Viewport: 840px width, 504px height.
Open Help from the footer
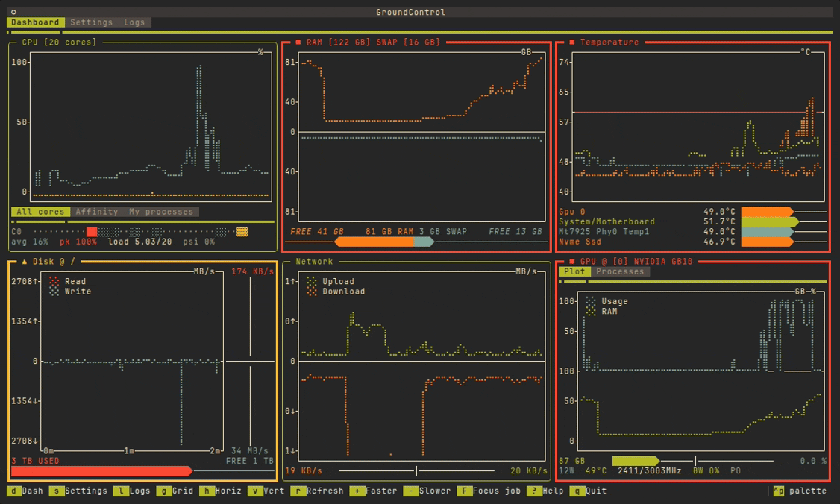(x=545, y=491)
